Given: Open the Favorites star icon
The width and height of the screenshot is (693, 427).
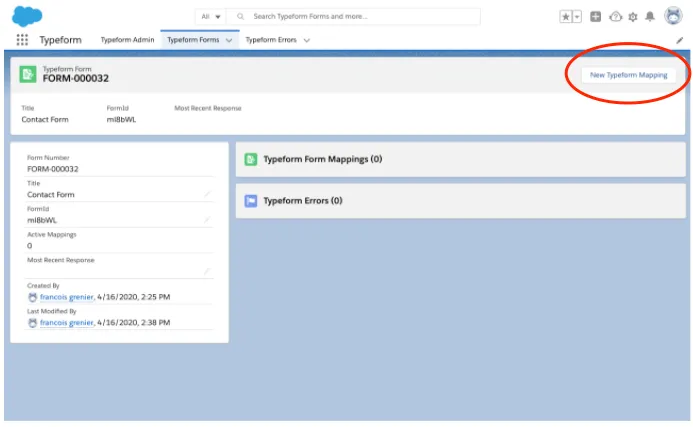Looking at the screenshot, I should click(x=566, y=17).
